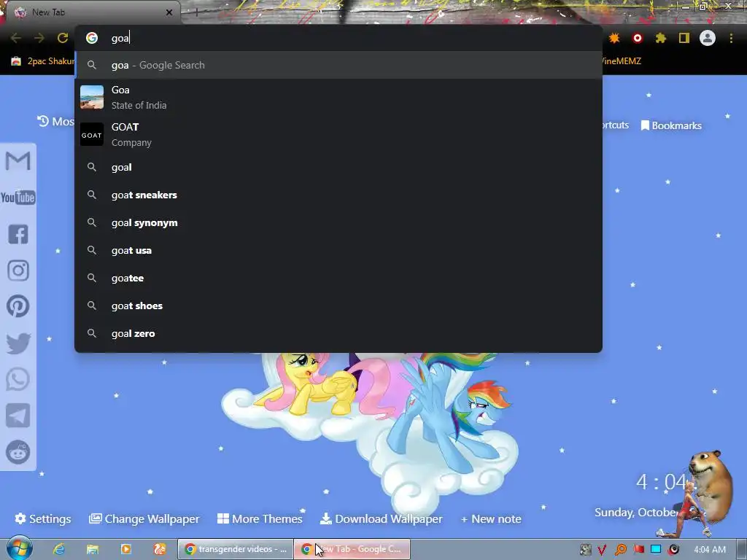Image resolution: width=747 pixels, height=560 pixels.
Task: Select GOAT Company suggestion
Action: (338, 134)
